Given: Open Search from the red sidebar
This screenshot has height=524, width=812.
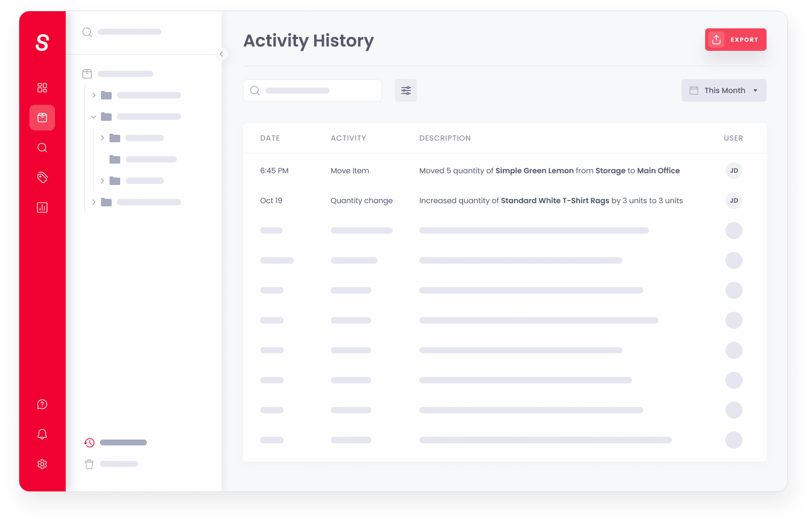Looking at the screenshot, I should click(x=42, y=148).
